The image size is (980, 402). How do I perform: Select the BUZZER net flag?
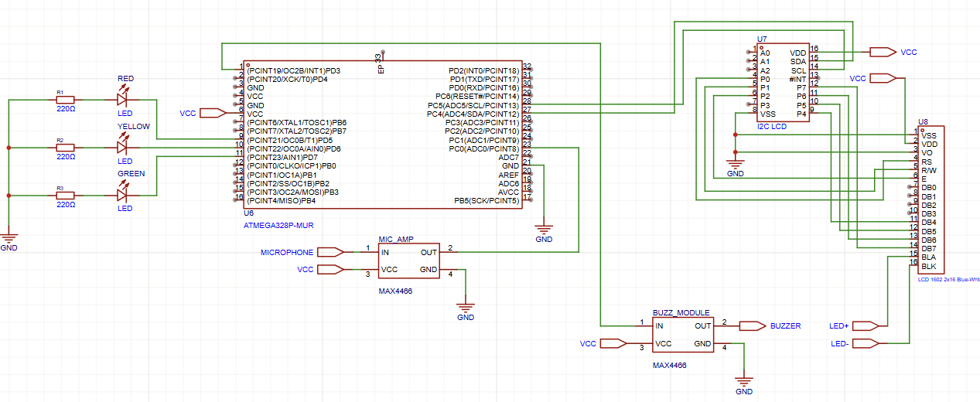click(x=752, y=325)
